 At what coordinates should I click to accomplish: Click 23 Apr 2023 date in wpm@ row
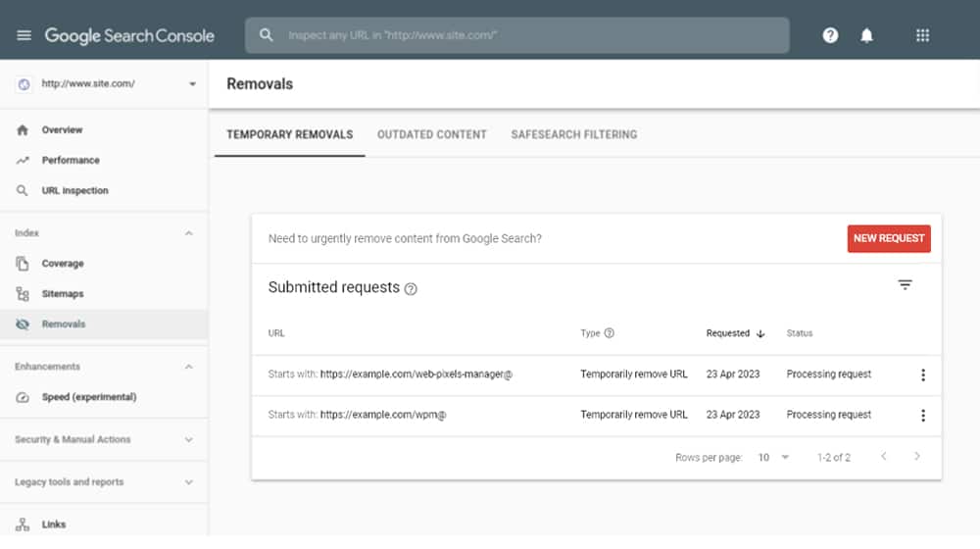tap(733, 415)
